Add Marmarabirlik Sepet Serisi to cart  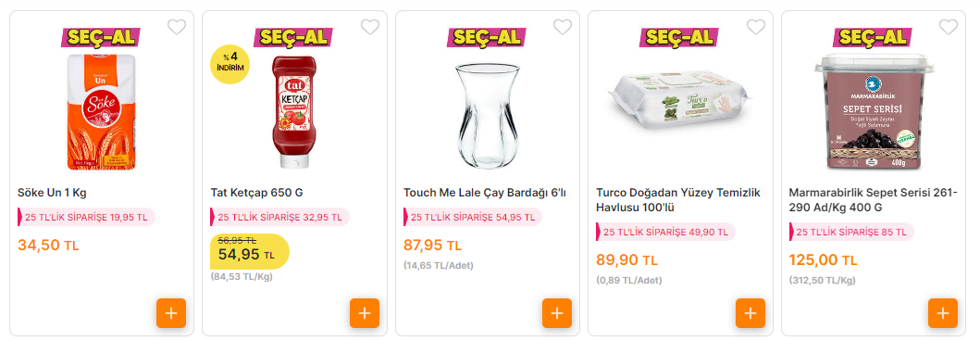click(942, 313)
